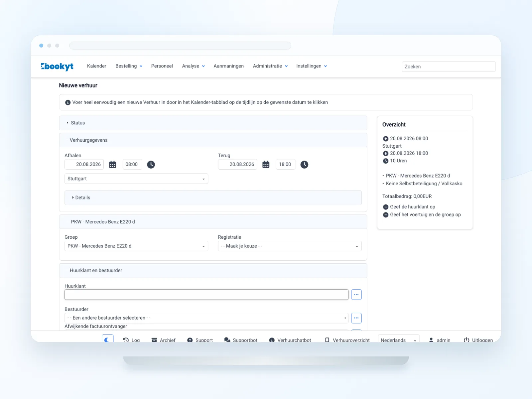
Task: Click the info icon in the hint banner
Action: coord(68,102)
